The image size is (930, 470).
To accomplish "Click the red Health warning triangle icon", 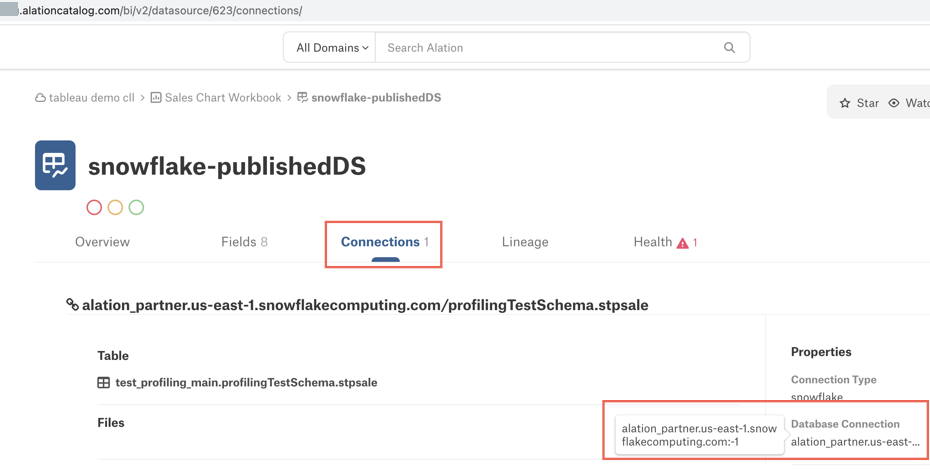I will pos(683,243).
